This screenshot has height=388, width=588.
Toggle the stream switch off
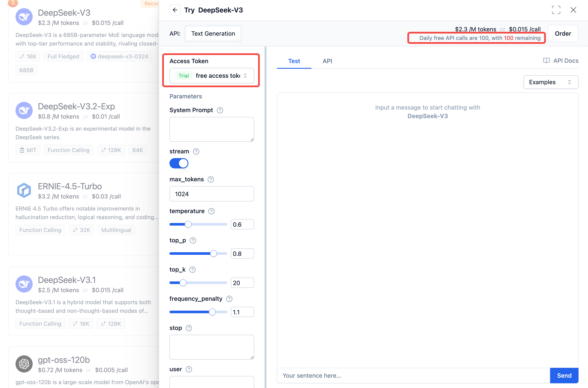click(179, 163)
